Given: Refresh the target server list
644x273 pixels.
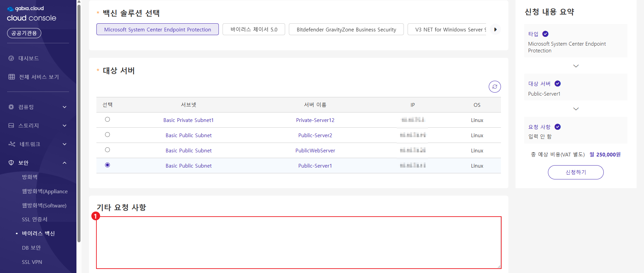Looking at the screenshot, I should (495, 86).
